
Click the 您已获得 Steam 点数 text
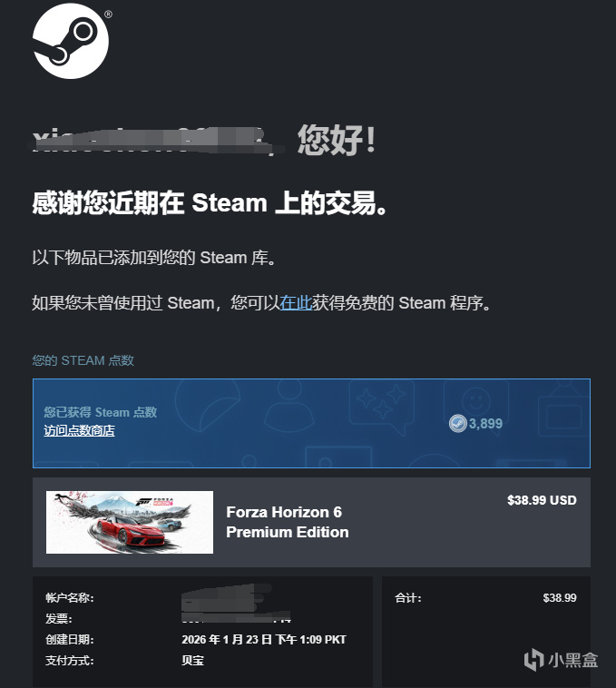(101, 412)
